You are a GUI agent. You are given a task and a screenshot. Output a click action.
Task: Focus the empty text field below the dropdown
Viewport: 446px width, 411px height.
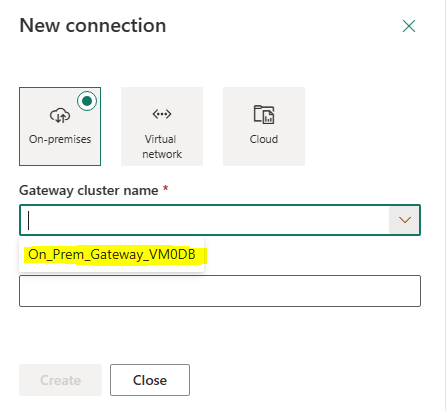[x=220, y=291]
